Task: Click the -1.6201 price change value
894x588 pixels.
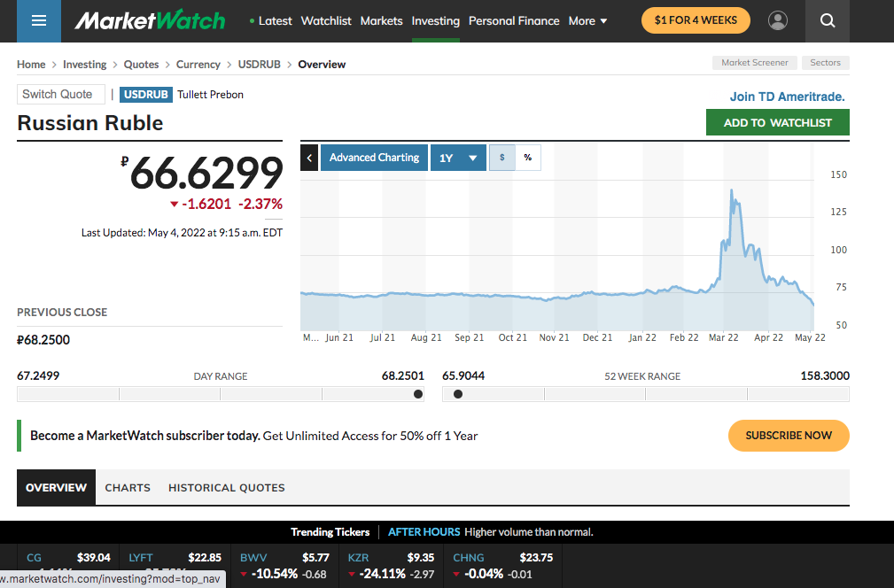Action: point(206,204)
